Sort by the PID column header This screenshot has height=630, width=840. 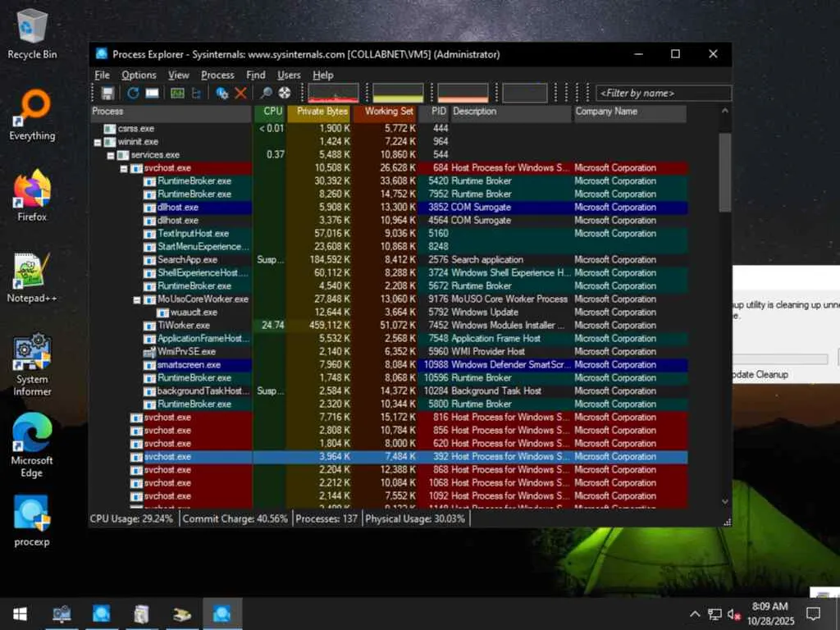(x=433, y=112)
